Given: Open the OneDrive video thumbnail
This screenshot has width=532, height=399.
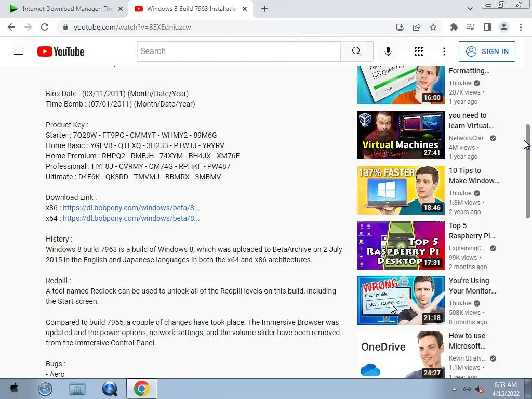Looking at the screenshot, I should pos(401,354).
